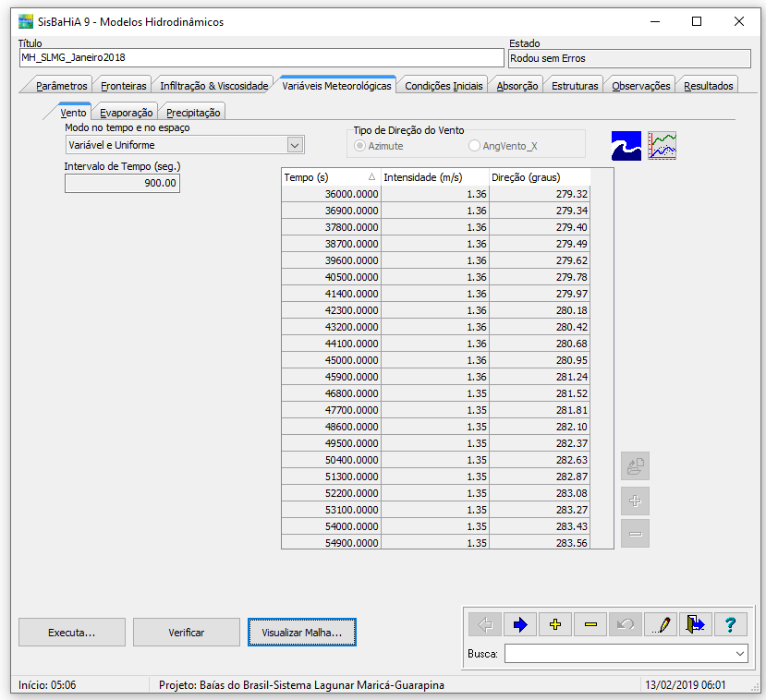Click the intensity cell in row 45000.0000
The width and height of the screenshot is (766, 700).
pyautogui.click(x=435, y=360)
